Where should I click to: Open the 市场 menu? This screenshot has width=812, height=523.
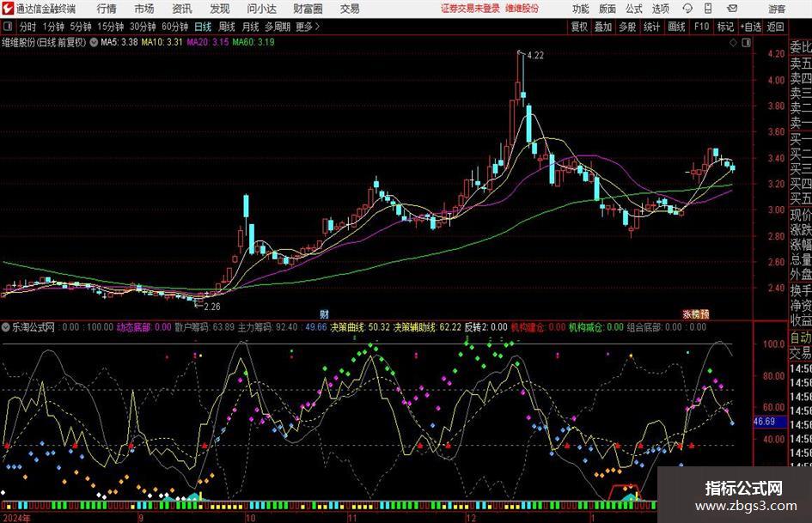coord(144,9)
